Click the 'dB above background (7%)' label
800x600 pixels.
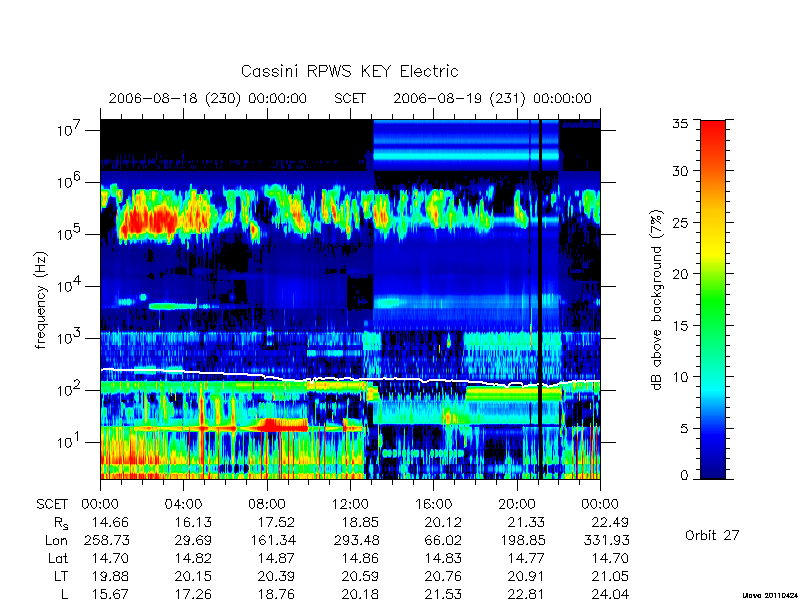pos(656,300)
